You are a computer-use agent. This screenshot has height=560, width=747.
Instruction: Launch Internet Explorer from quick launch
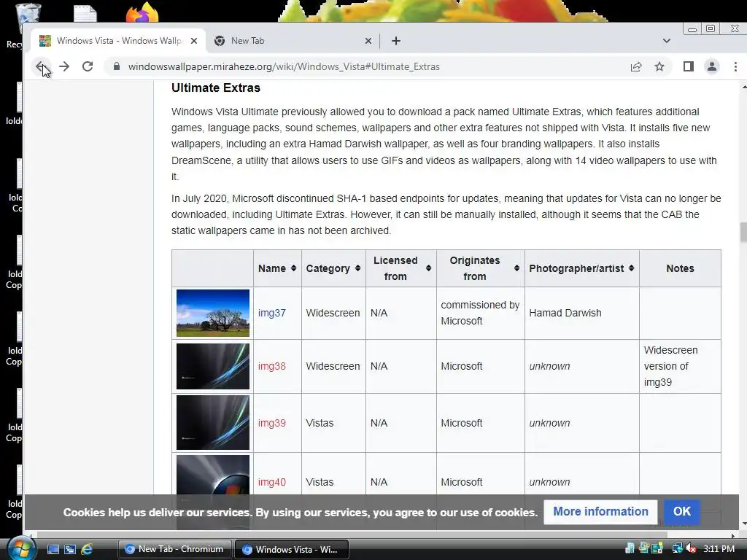click(87, 550)
